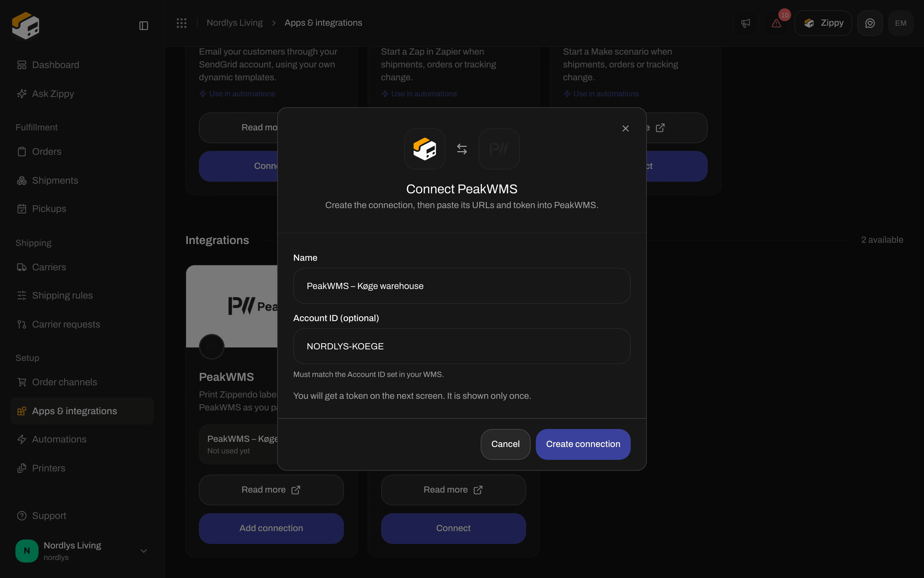Click the Zippendo logo in the sidebar
924x578 pixels.
click(x=26, y=25)
